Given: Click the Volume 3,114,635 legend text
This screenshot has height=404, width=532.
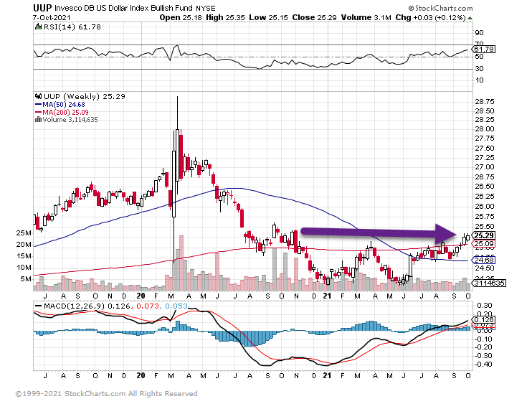Looking at the screenshot, I should coord(71,120).
